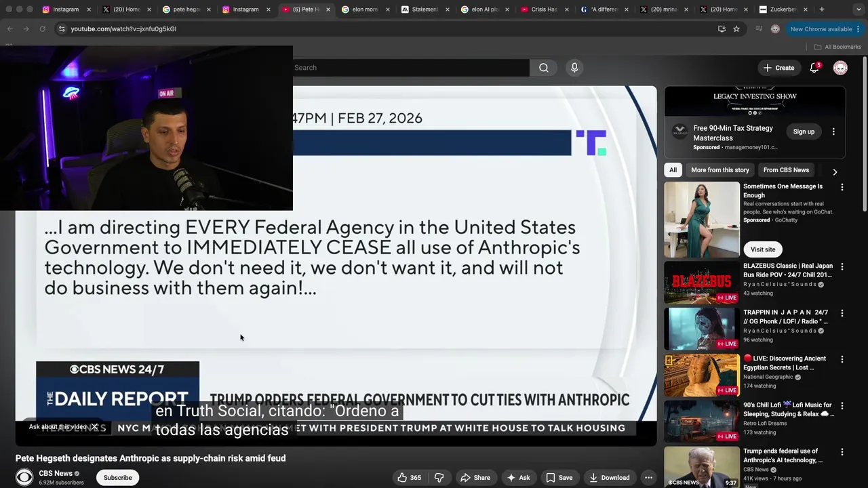The image size is (868, 488).
Task: Click the 'Sometimes One Message Is Enough' title
Action: tap(783, 190)
